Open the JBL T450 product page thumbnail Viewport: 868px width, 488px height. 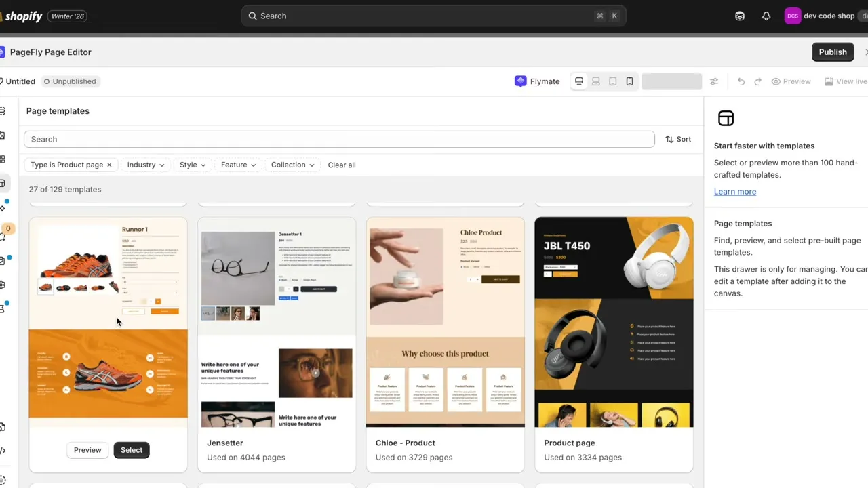point(614,322)
